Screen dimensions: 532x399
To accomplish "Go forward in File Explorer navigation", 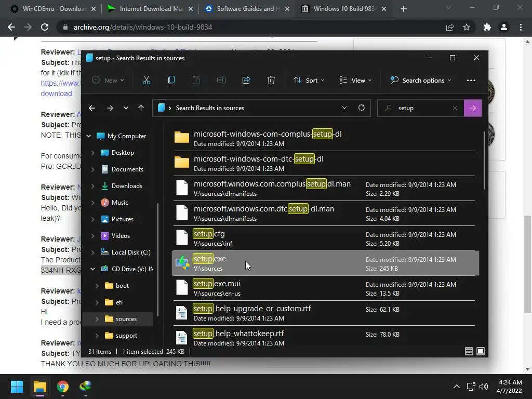I will coord(110,108).
